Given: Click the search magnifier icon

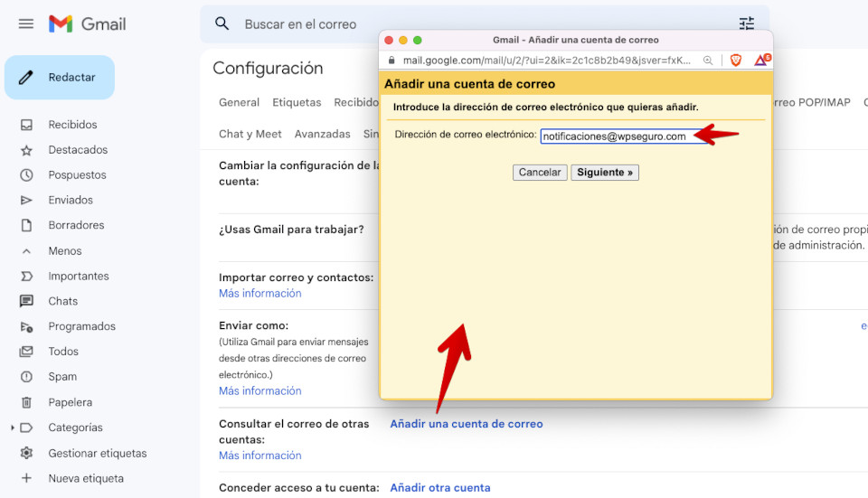Looking at the screenshot, I should pos(222,23).
